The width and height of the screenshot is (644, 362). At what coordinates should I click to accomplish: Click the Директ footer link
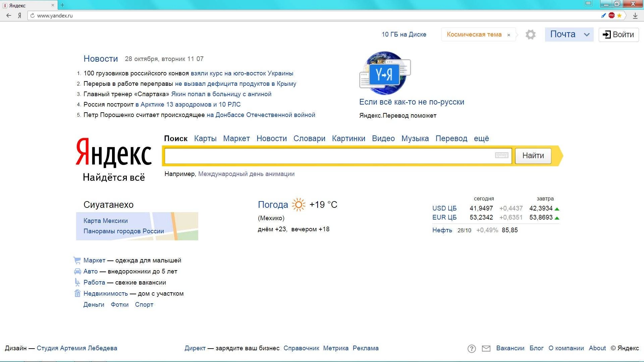click(195, 348)
